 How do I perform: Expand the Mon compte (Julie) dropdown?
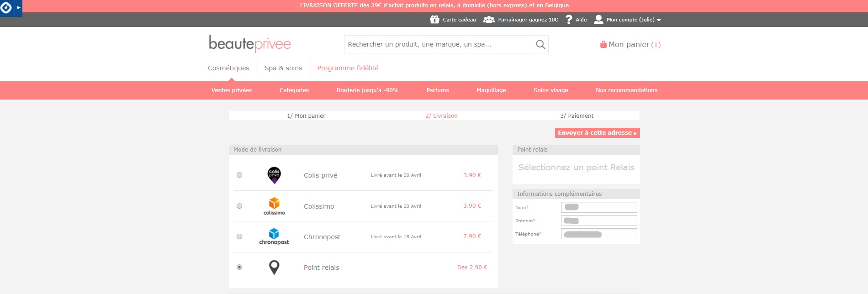(x=634, y=20)
